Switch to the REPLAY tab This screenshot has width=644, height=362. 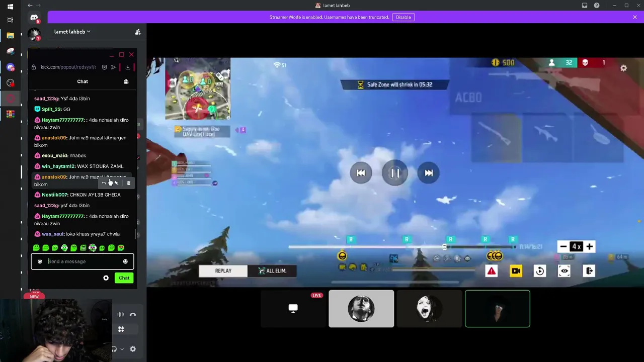coord(223,271)
